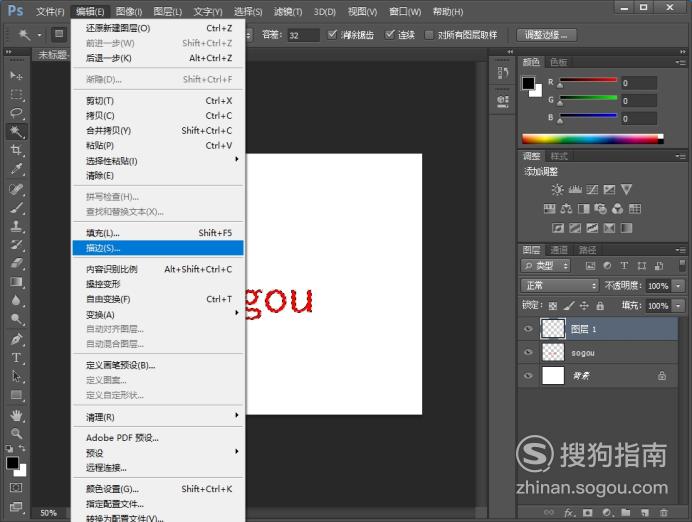This screenshot has height=522, width=692.
Task: Toggle contiguous checkbox
Action: point(389,34)
